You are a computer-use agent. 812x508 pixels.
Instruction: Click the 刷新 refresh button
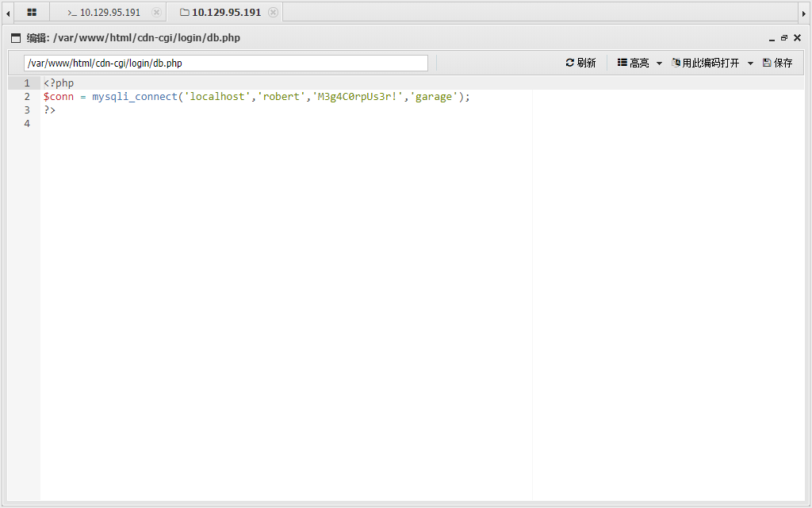(580, 63)
